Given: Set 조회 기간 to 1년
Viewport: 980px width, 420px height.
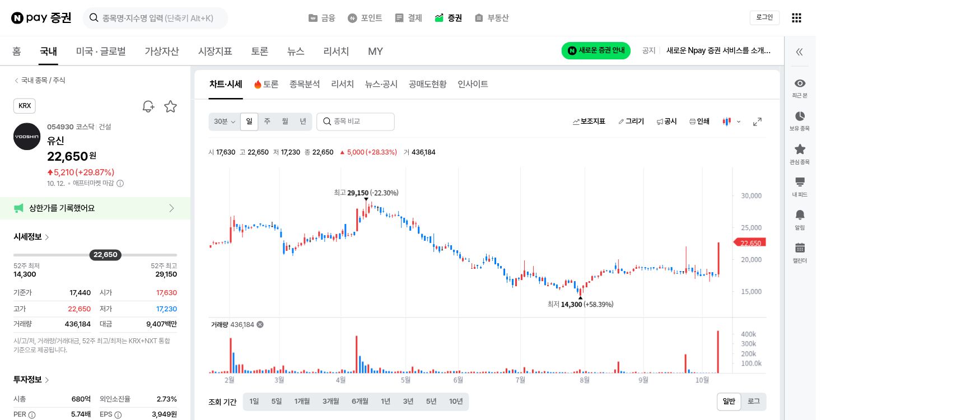Looking at the screenshot, I should (385, 402).
